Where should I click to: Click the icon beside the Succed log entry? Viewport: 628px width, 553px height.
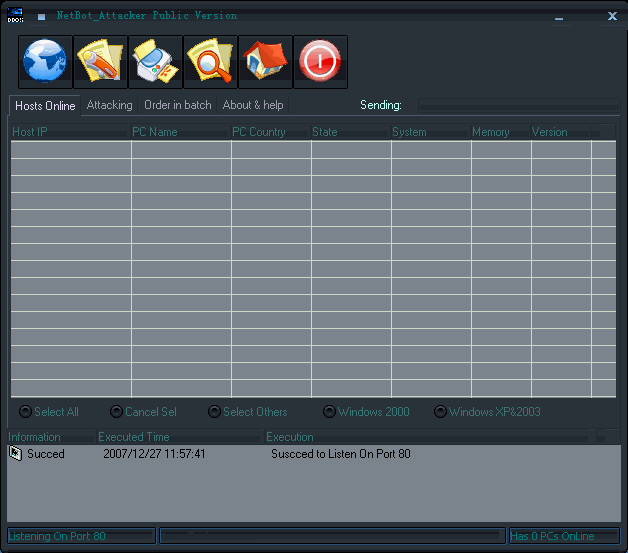click(16, 454)
